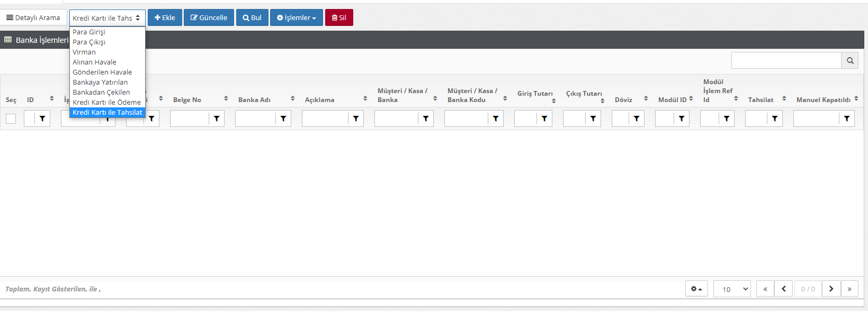Image resolution: width=868 pixels, height=311 pixels.
Task: Jump to last page double arrow
Action: (849, 289)
